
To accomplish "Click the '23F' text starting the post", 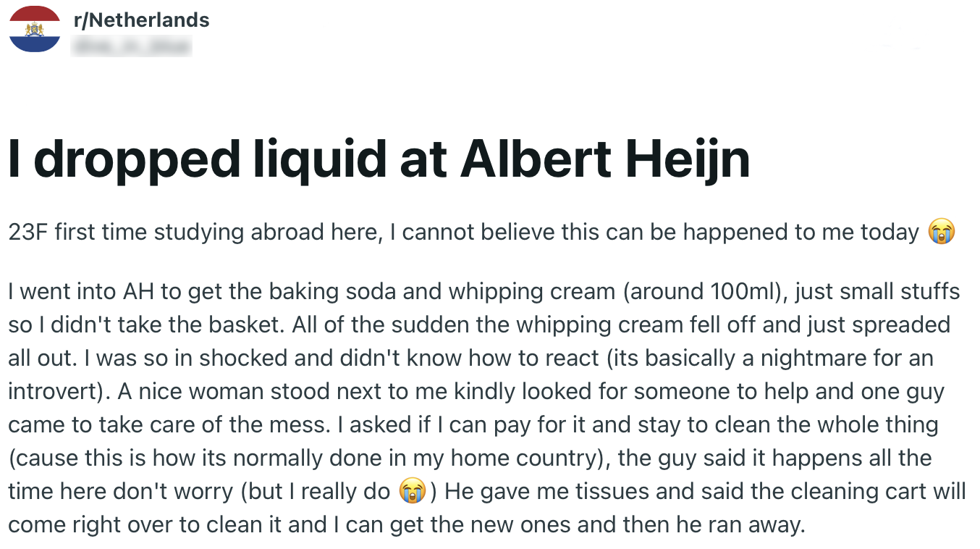I will click(28, 232).
